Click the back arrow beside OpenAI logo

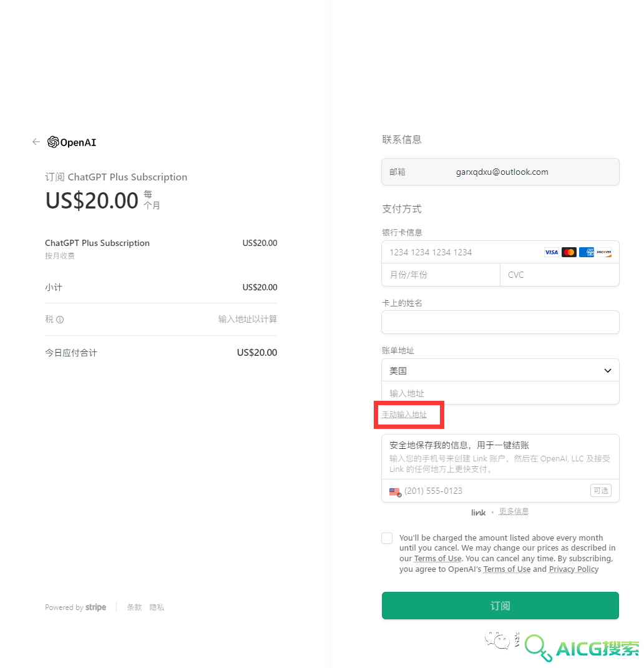click(x=36, y=142)
